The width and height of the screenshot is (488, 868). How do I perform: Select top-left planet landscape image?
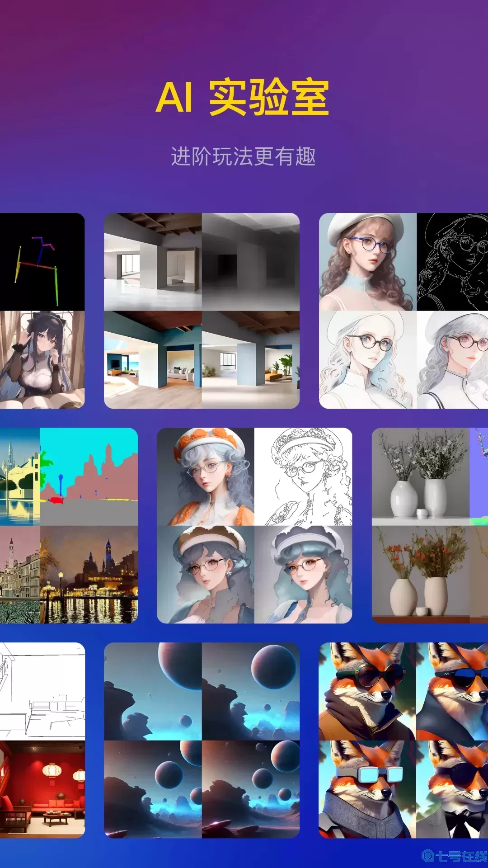153,691
